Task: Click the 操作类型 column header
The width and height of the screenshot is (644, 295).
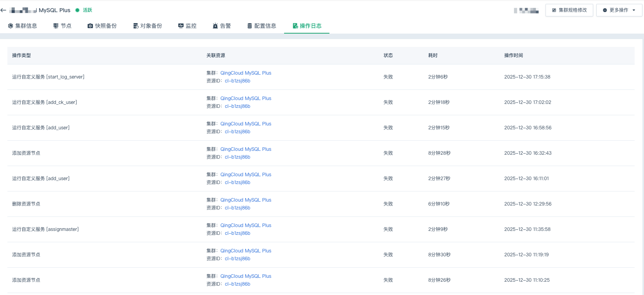Action: 21,55
